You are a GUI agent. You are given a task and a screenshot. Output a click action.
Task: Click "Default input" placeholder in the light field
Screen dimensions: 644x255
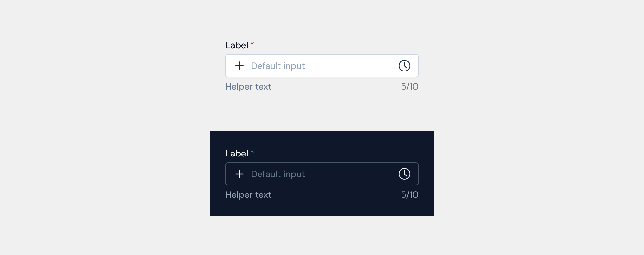[x=278, y=66]
